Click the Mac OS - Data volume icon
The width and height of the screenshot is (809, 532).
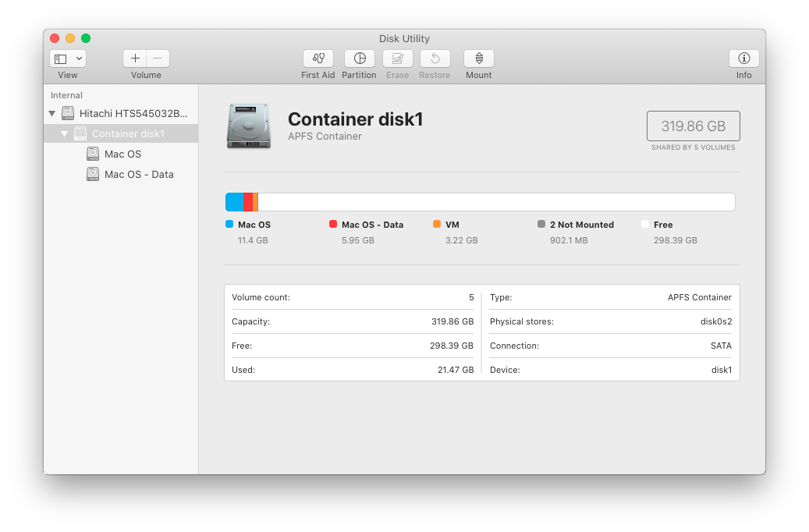tap(93, 175)
